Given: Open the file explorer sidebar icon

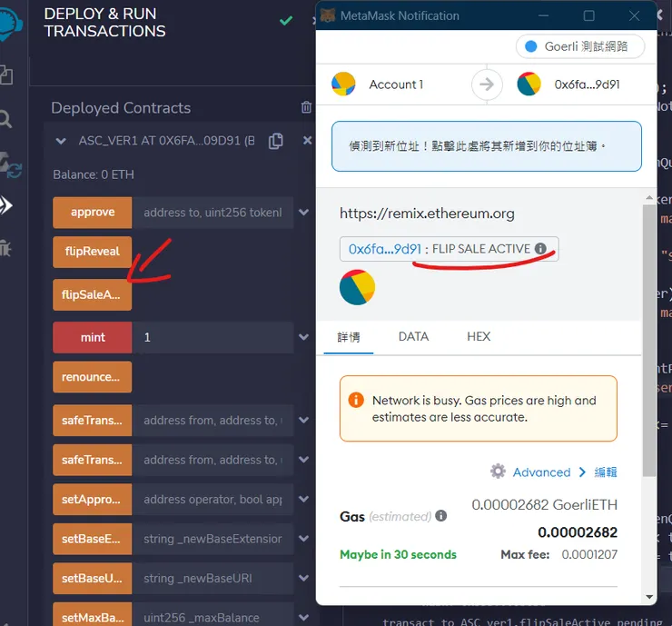Looking at the screenshot, I should tap(6, 75).
